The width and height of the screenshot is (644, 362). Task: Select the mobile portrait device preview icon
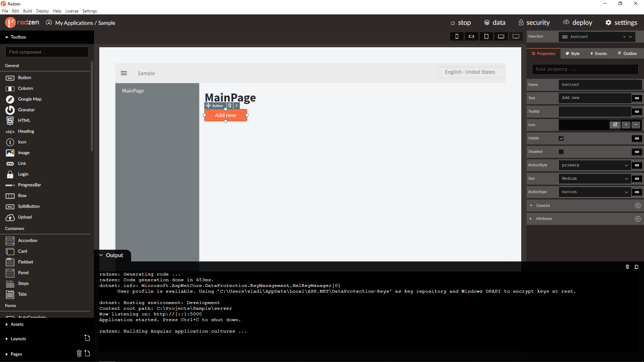[x=457, y=37]
